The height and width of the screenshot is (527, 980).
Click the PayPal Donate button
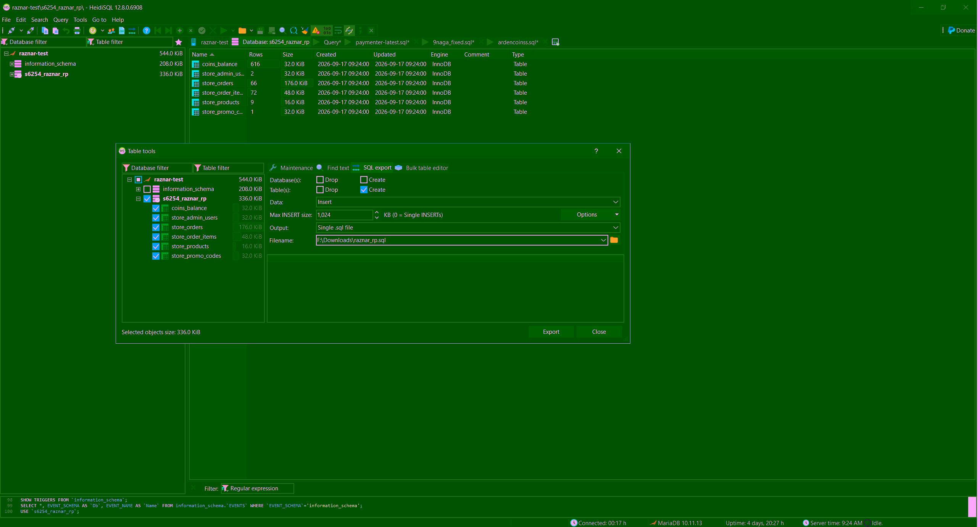pyautogui.click(x=961, y=31)
